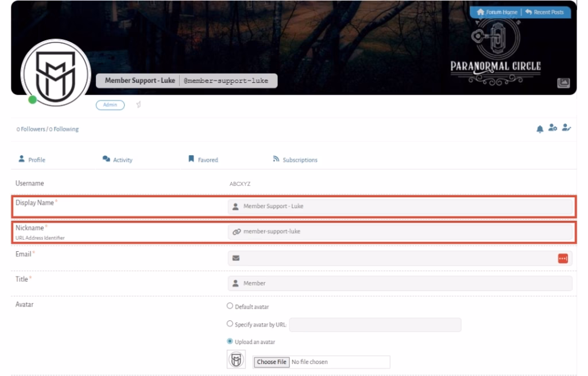Viewport: 588px width, 376px height.
Task: Select the Upload an avatar radio button
Action: (230, 342)
